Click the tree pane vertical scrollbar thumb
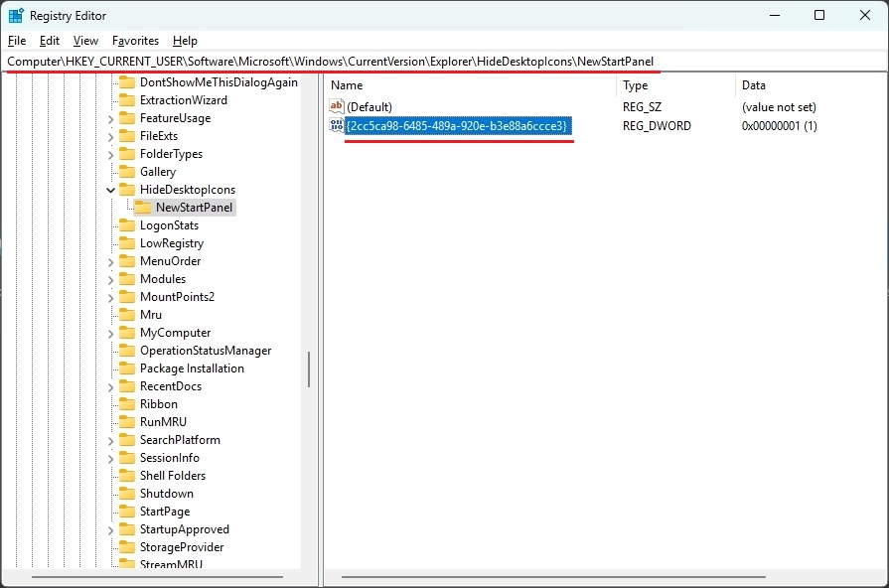 (309, 369)
